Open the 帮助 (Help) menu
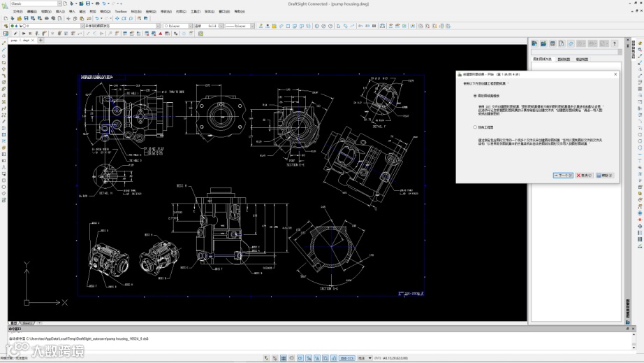 point(240,11)
